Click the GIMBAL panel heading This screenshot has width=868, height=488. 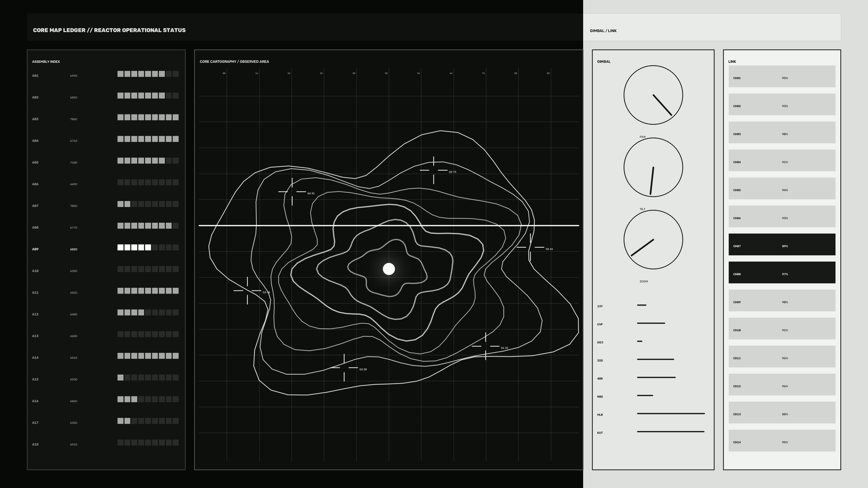604,62
